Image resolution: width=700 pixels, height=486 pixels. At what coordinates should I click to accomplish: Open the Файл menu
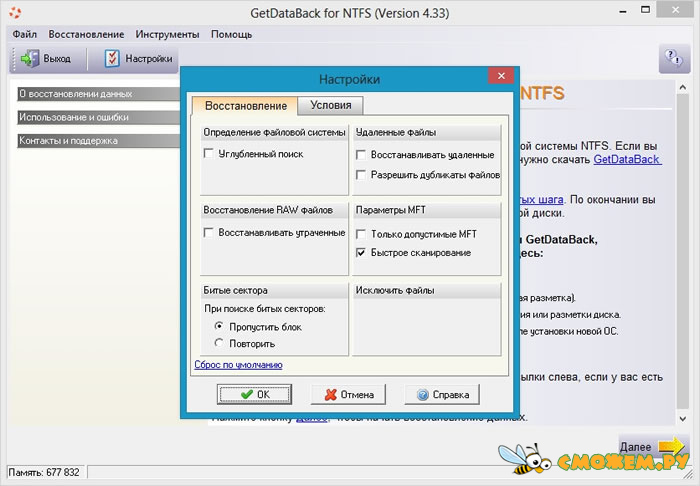pyautogui.click(x=25, y=34)
